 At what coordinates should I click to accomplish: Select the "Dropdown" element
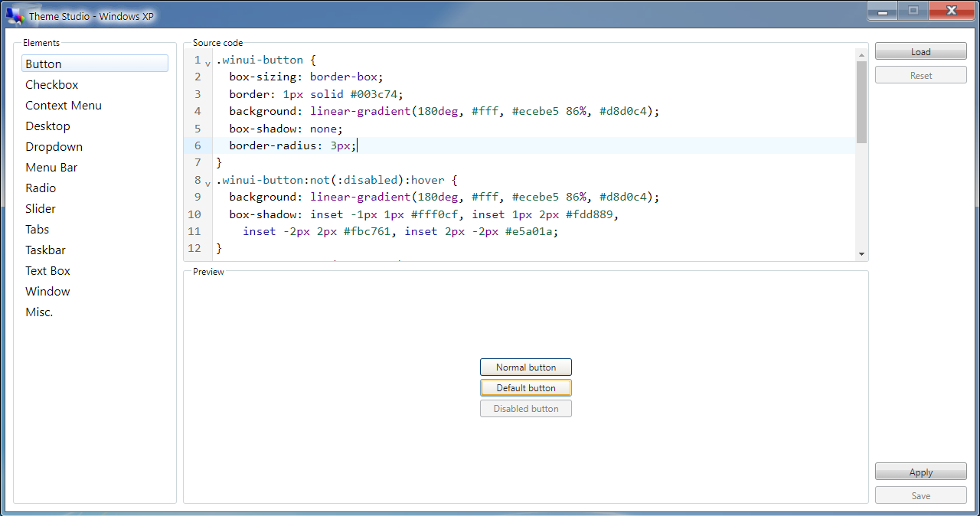tap(54, 146)
